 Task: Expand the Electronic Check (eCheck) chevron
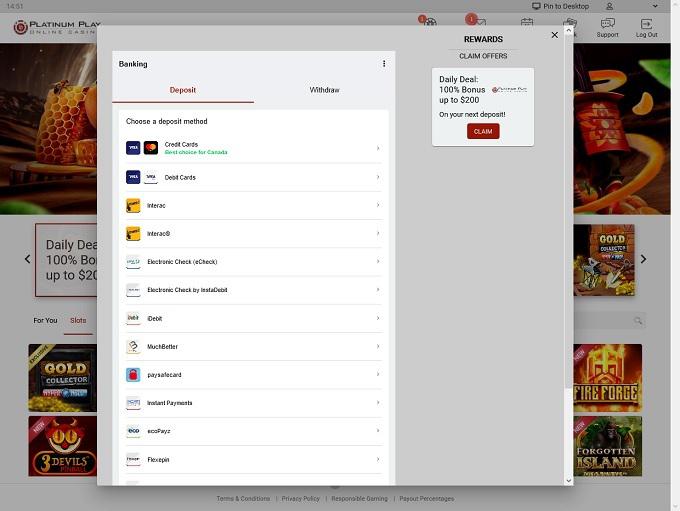point(378,261)
